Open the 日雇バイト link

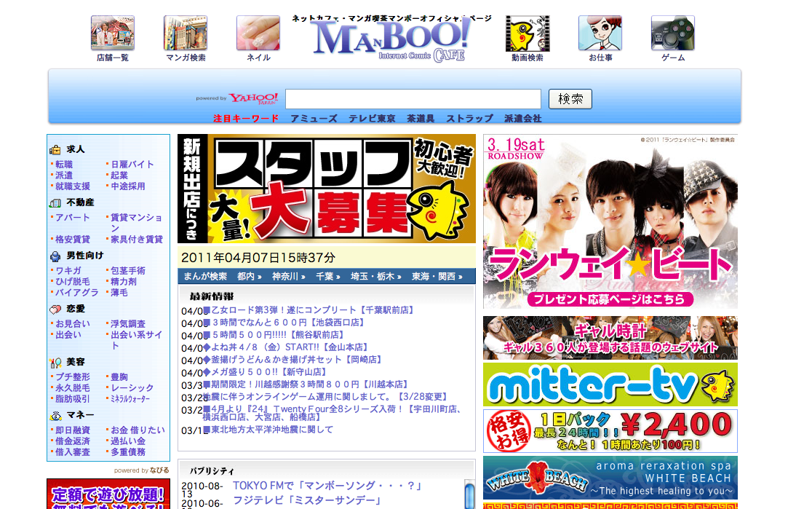(x=132, y=165)
